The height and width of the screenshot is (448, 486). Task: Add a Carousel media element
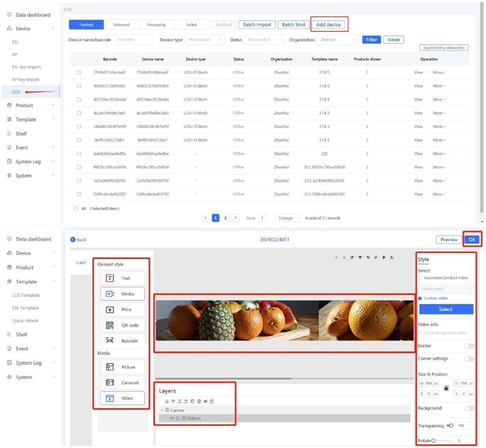tap(122, 382)
